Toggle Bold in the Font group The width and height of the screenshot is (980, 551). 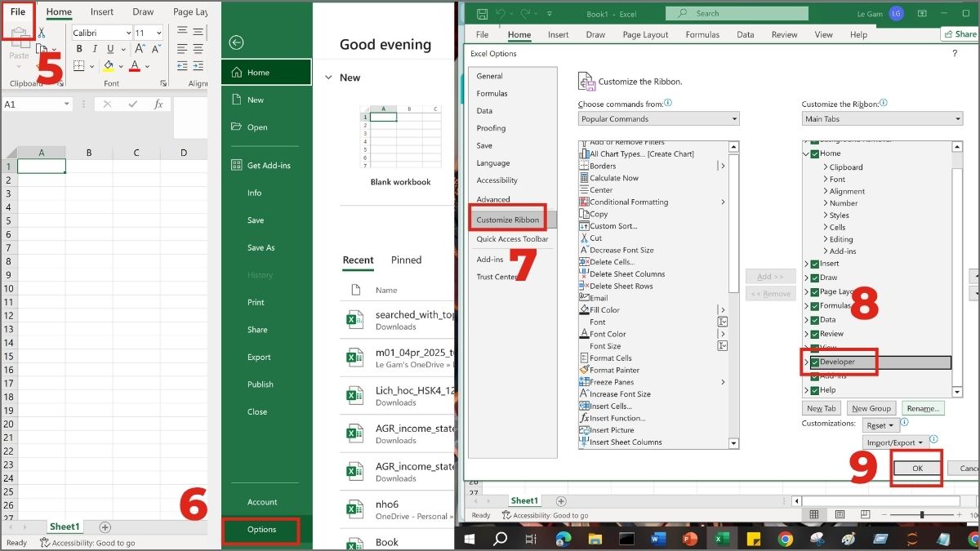click(79, 49)
